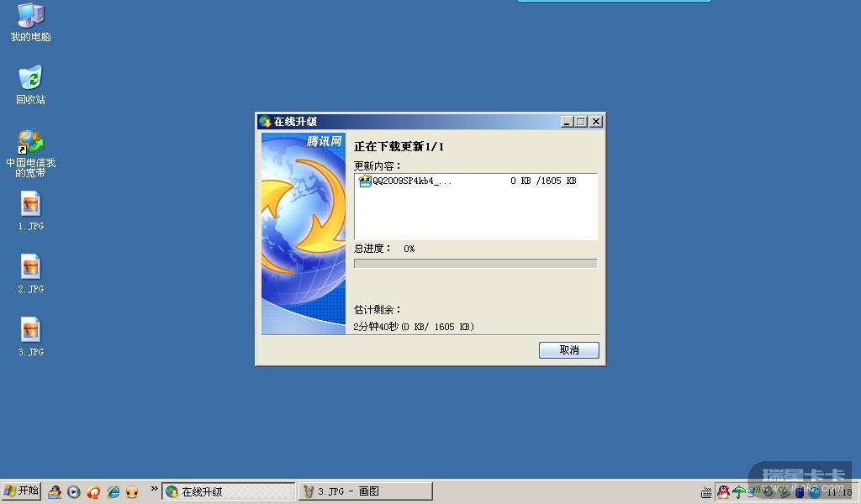Select the 1.JPG desktop file
Screen dimensions: 861x504
click(x=31, y=211)
